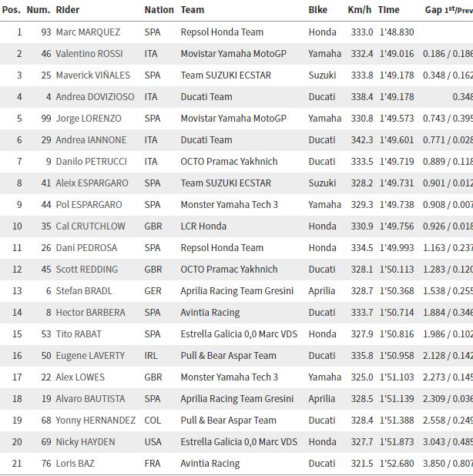Viewport: 473px width, 476px height.
Task: Select rider Hector BARBERA
Action: 90,313
